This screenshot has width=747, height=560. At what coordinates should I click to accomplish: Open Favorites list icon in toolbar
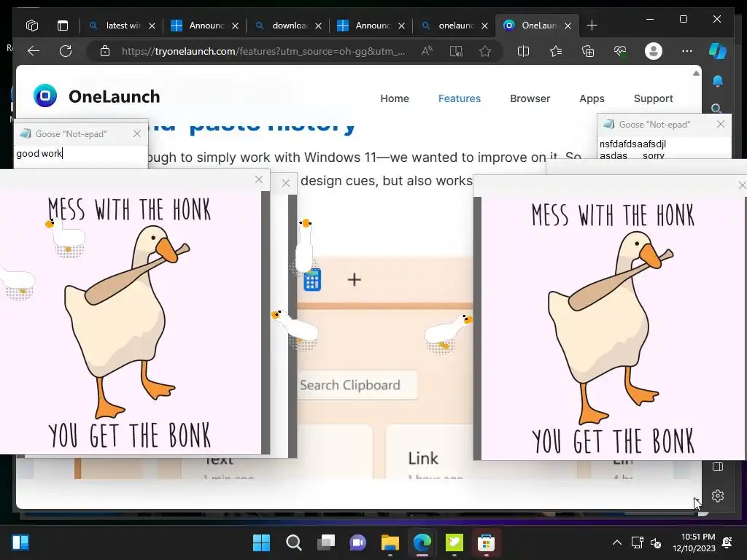click(x=555, y=51)
